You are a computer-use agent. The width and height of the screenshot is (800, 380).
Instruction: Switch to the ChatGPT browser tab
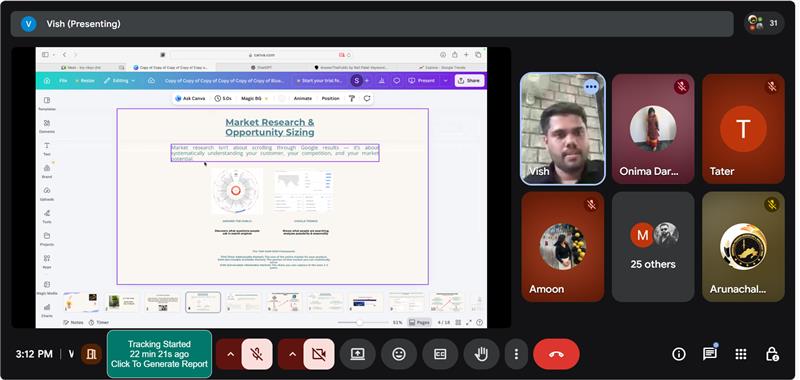coord(260,67)
